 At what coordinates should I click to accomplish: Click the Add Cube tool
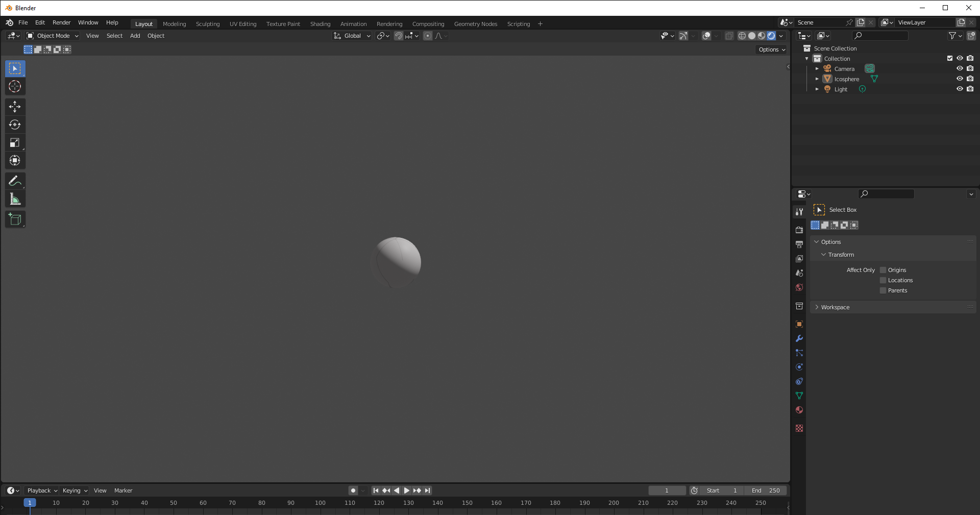click(x=15, y=219)
